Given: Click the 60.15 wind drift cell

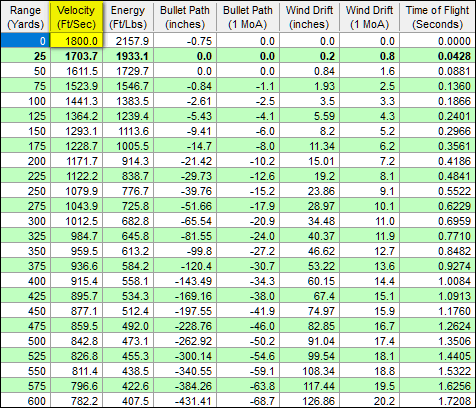Looking at the screenshot, I should [x=309, y=281].
